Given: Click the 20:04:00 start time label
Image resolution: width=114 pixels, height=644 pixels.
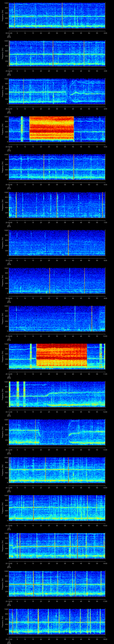Looking at the screenshot, I should (9, 147).
